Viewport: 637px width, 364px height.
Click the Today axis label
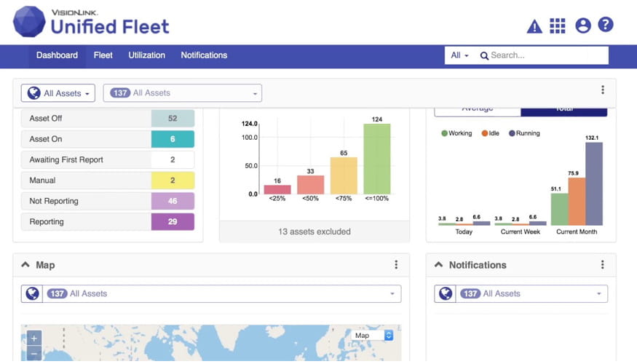pos(464,232)
